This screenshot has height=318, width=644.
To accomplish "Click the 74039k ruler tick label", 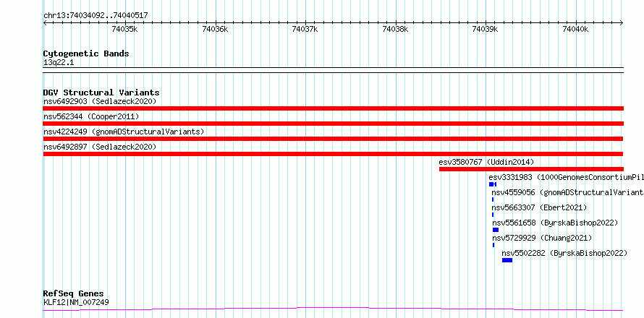I will pyautogui.click(x=486, y=29).
